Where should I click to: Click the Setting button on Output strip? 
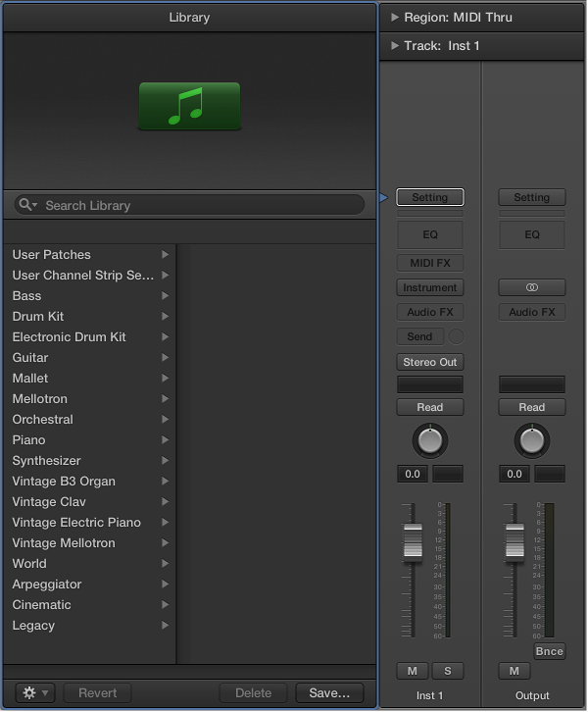[x=532, y=197]
